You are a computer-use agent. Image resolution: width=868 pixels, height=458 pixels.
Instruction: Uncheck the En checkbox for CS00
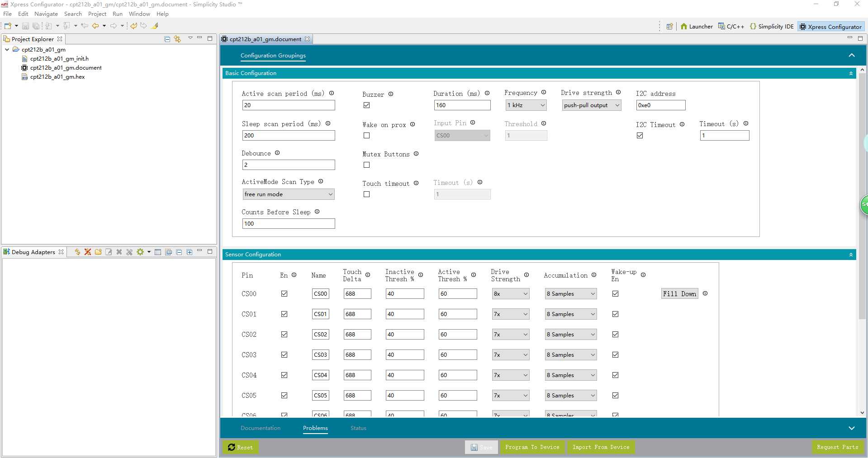tap(285, 294)
